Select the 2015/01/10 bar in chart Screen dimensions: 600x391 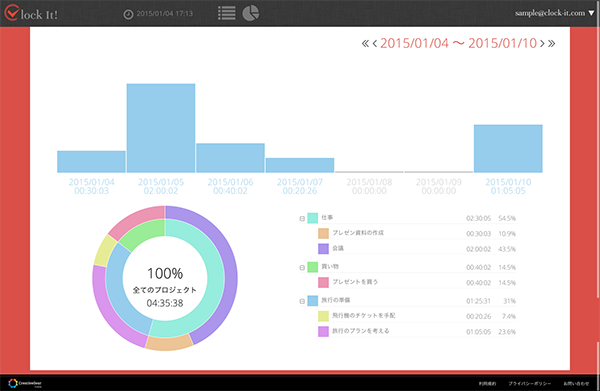click(508, 148)
